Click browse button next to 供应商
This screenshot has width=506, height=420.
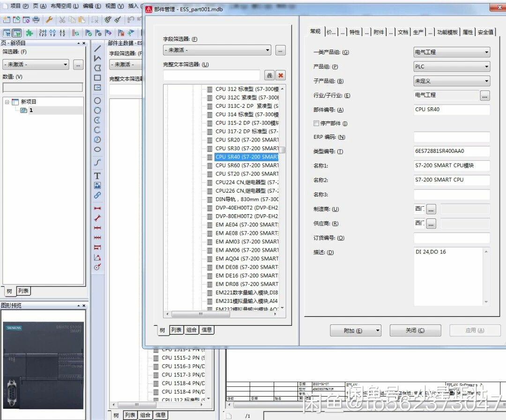[x=431, y=224]
